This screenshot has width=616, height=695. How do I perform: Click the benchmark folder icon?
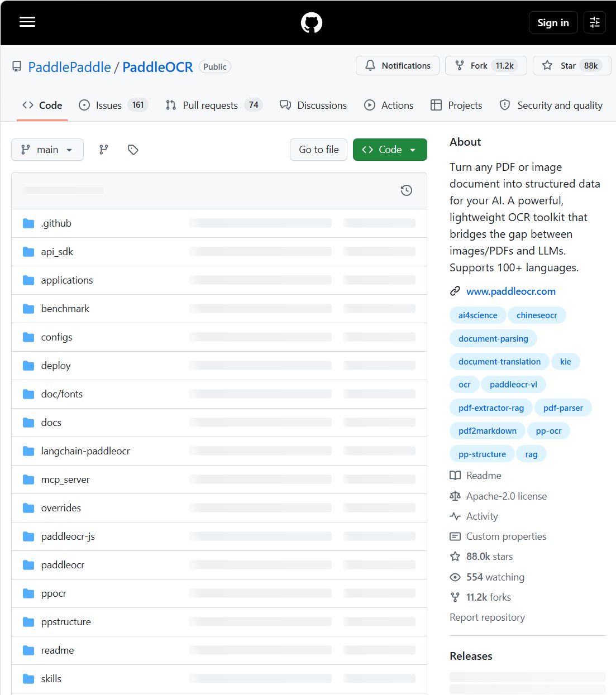28,309
